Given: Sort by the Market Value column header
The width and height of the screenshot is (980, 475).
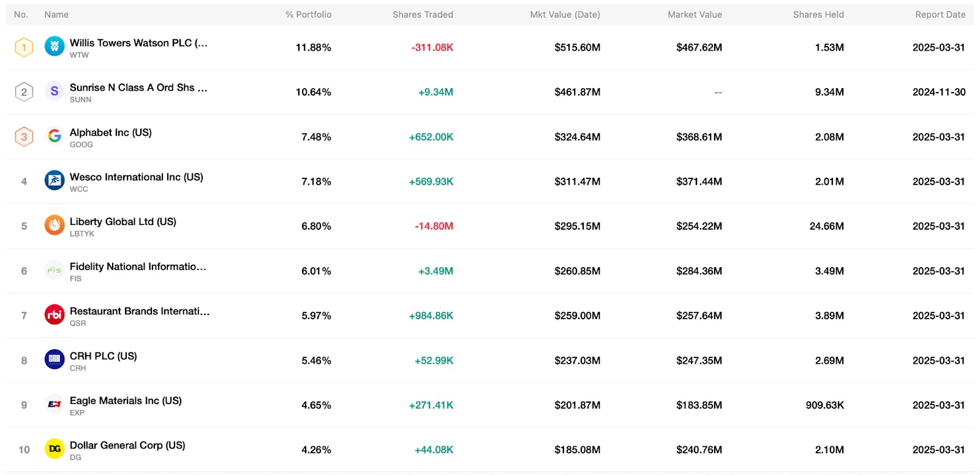Looking at the screenshot, I should (x=695, y=15).
